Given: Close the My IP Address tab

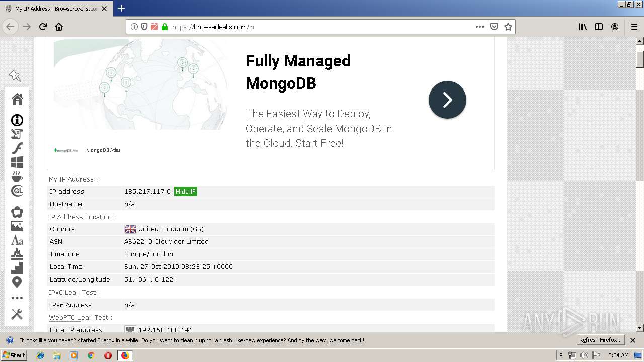Looking at the screenshot, I should click(x=104, y=9).
